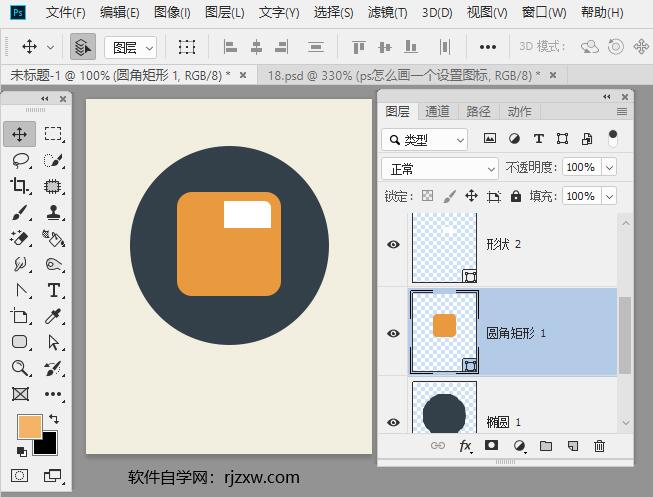653x497 pixels.
Task: Open more align options three dots
Action: click(x=488, y=47)
